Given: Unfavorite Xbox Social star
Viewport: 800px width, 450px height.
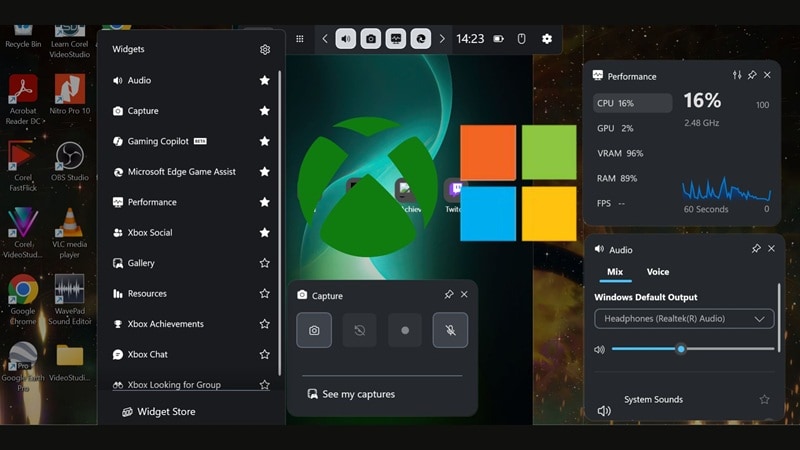Looking at the screenshot, I should pyautogui.click(x=264, y=233).
